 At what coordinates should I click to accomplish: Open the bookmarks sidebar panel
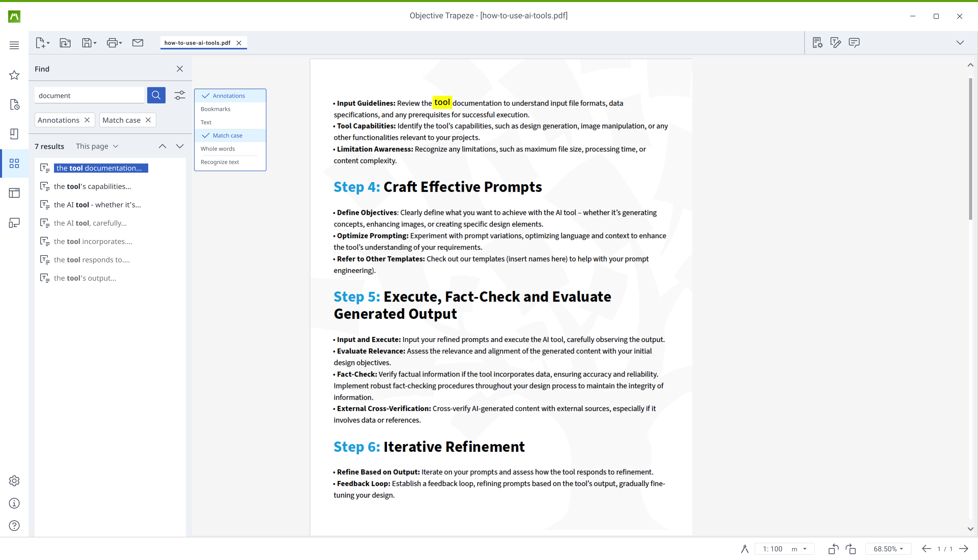(14, 134)
